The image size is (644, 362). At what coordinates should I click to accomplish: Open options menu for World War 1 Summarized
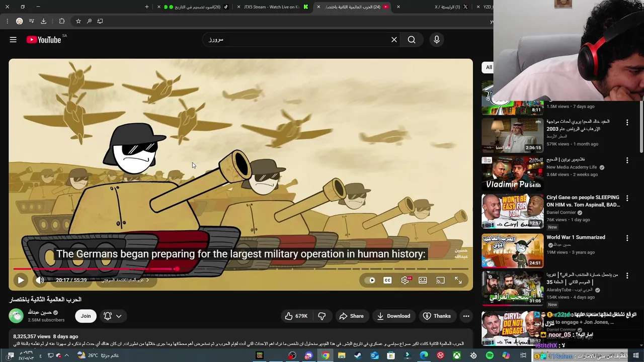coord(627,238)
